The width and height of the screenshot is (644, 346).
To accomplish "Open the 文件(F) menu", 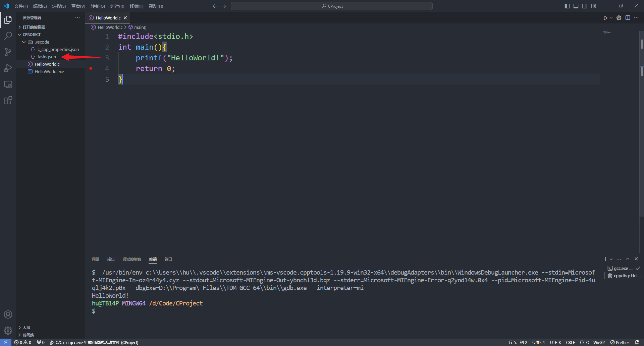I will click(x=21, y=6).
